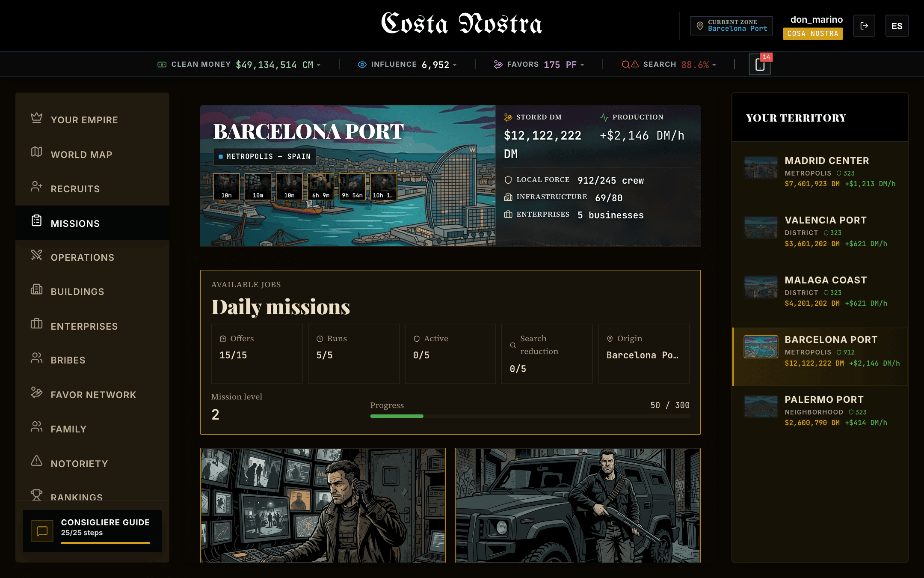The height and width of the screenshot is (578, 924).
Task: Click the Active 0/5 stat box
Action: tap(450, 354)
